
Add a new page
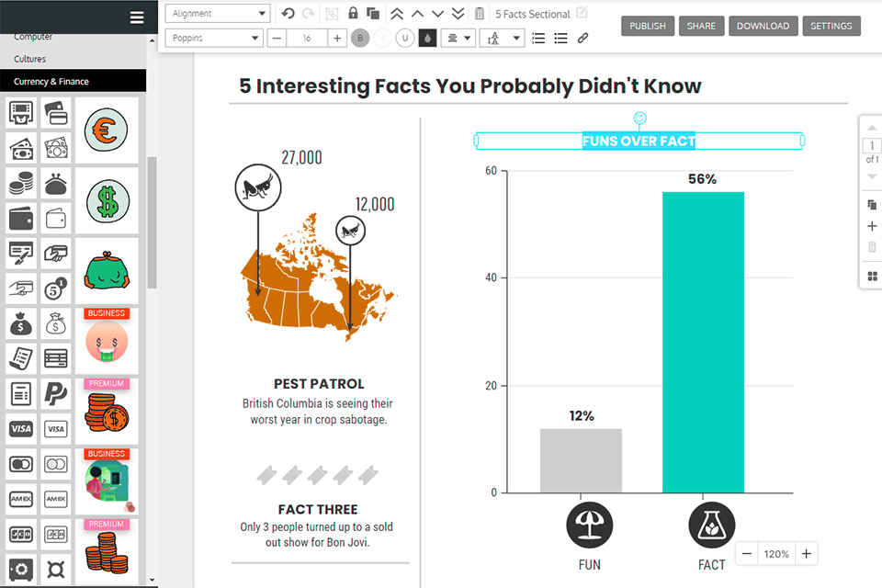pyautogui.click(x=872, y=226)
